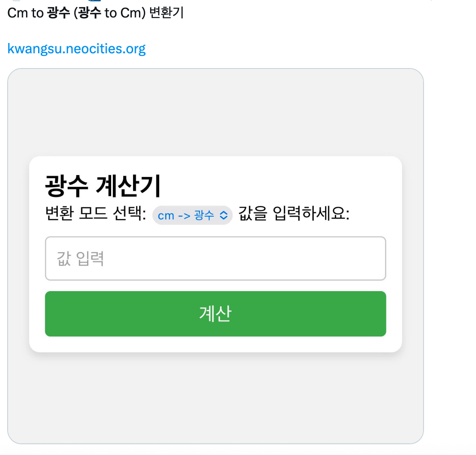Trigger the calculate action

click(x=215, y=313)
